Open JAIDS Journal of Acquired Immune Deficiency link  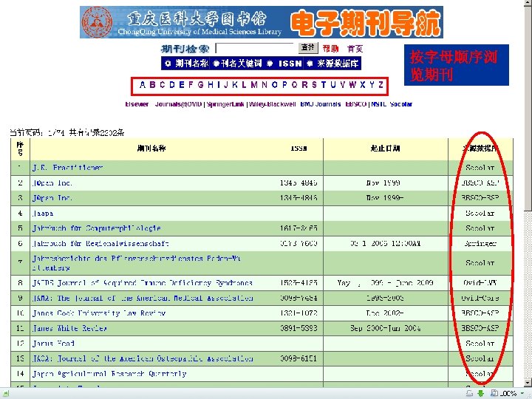[x=142, y=283]
